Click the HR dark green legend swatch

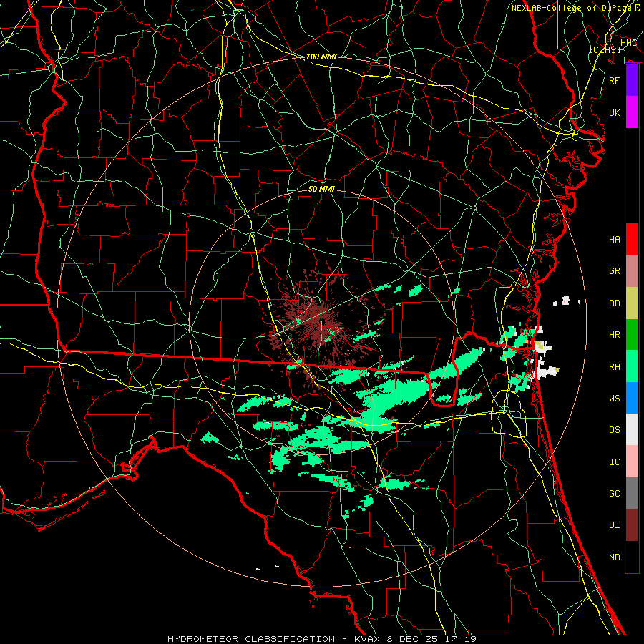(x=632, y=335)
